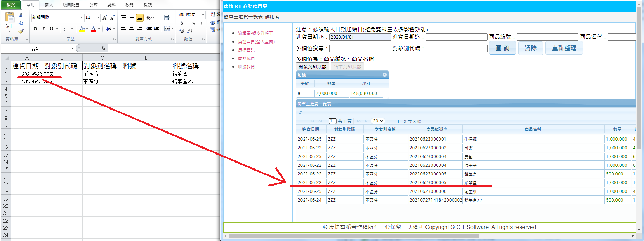Toggle Italic formatting
Image resolution: width=644 pixels, height=241 pixels.
tap(43, 29)
